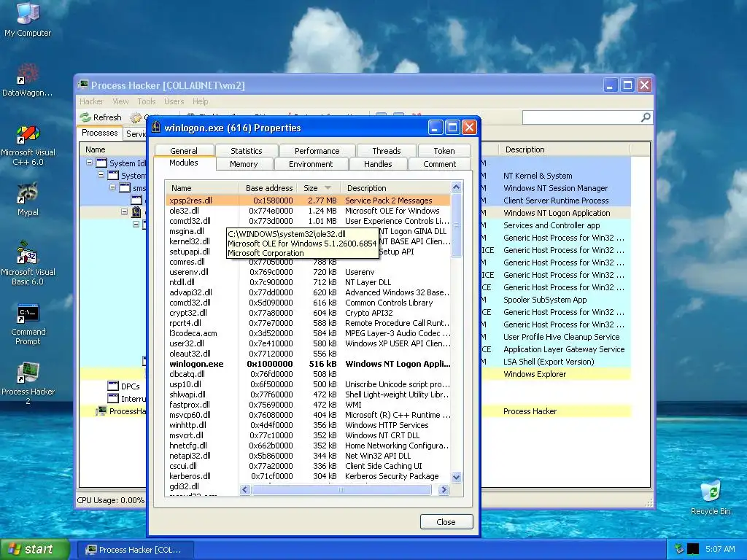Open the Command Prompt shortcut
This screenshot has height=560, width=747.
(x=28, y=324)
